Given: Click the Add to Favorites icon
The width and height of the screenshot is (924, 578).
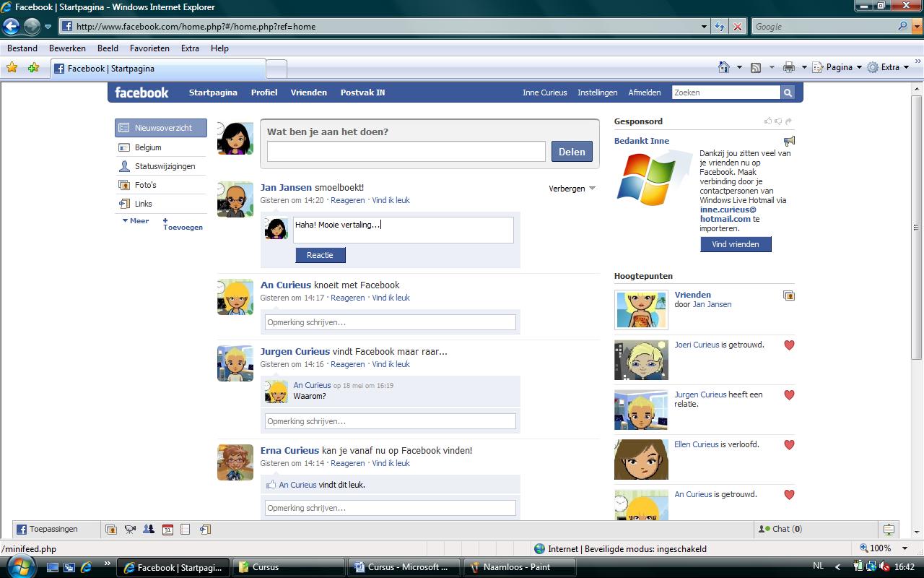Looking at the screenshot, I should pyautogui.click(x=33, y=67).
